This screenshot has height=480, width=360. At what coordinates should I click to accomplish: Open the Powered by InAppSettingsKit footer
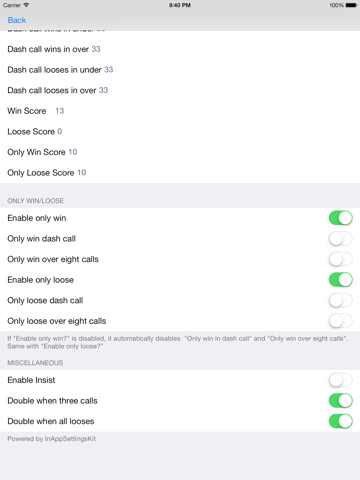(51, 439)
